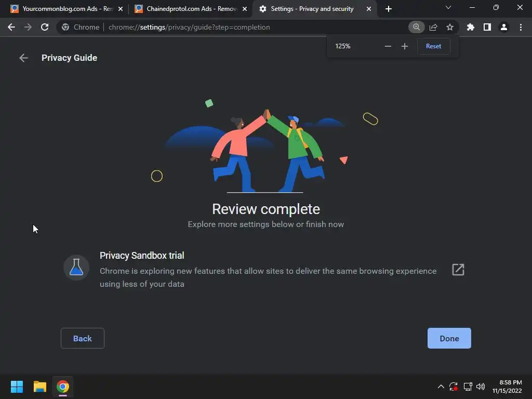
Task: Close the Chainedprotol.com tab
Action: 245,9
